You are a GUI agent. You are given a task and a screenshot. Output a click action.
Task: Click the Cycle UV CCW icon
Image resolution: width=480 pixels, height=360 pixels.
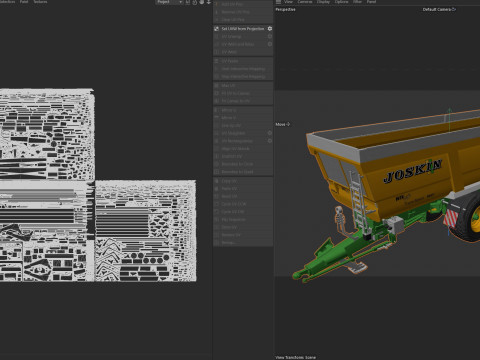216,204
